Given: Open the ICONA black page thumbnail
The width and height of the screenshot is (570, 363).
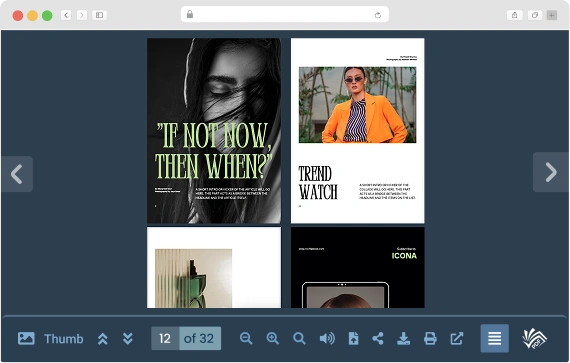Looking at the screenshot, I should (x=357, y=267).
